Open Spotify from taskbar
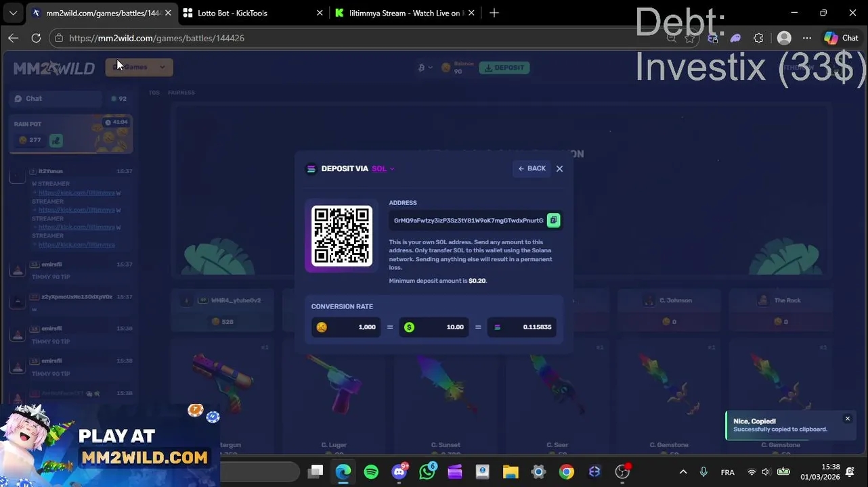868x487 pixels. 371,472
